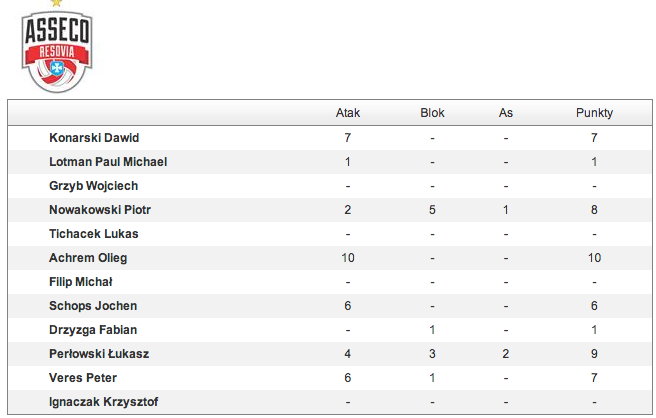656x418 pixels.
Task: Click Achrem Olieg's Punkty value 10
Action: pyautogui.click(x=594, y=258)
